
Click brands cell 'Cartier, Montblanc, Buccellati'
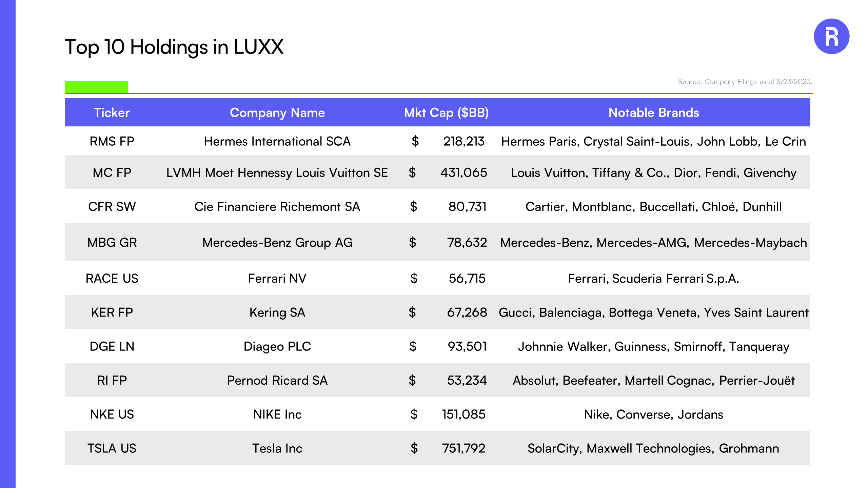[654, 207]
